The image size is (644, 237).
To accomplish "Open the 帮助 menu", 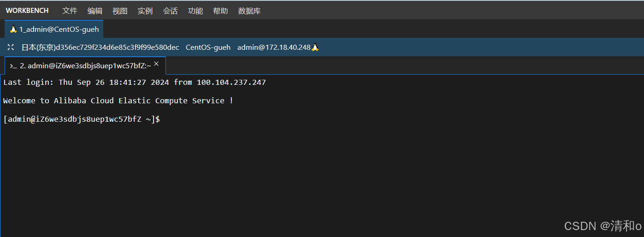I will (x=220, y=11).
